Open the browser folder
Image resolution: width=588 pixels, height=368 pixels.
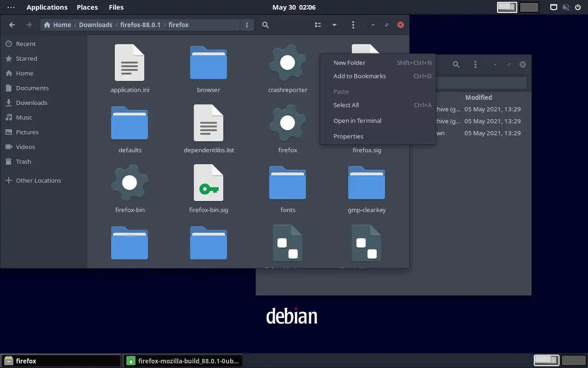[209, 63]
